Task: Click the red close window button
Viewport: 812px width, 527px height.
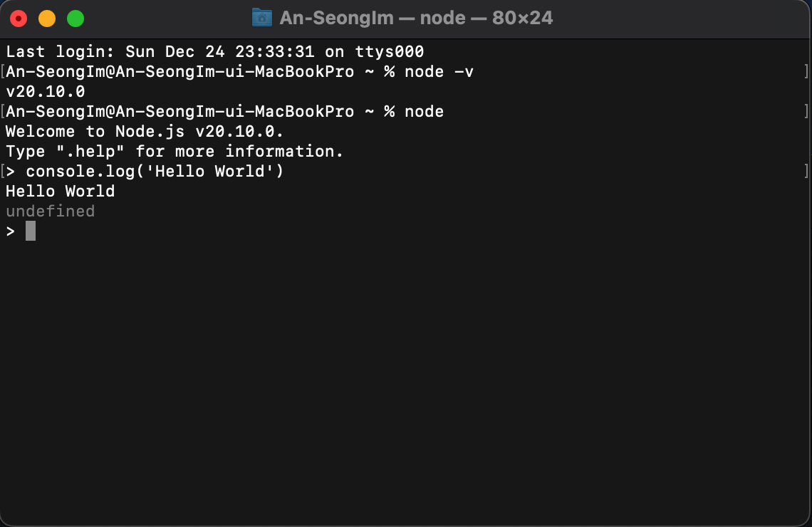Action: tap(19, 19)
